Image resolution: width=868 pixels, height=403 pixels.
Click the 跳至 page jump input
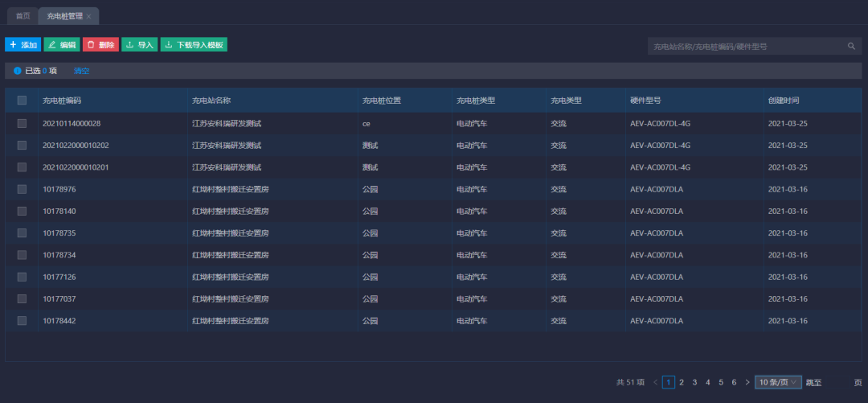coord(837,383)
